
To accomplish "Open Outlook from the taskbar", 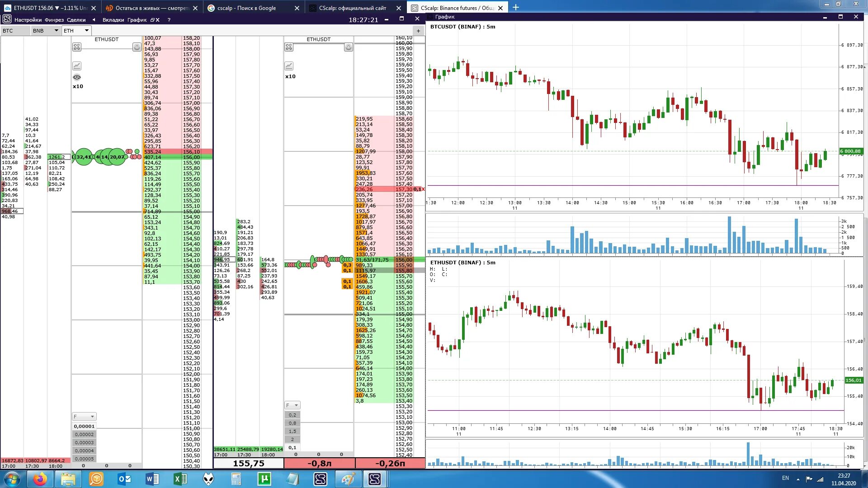I will pos(124,479).
